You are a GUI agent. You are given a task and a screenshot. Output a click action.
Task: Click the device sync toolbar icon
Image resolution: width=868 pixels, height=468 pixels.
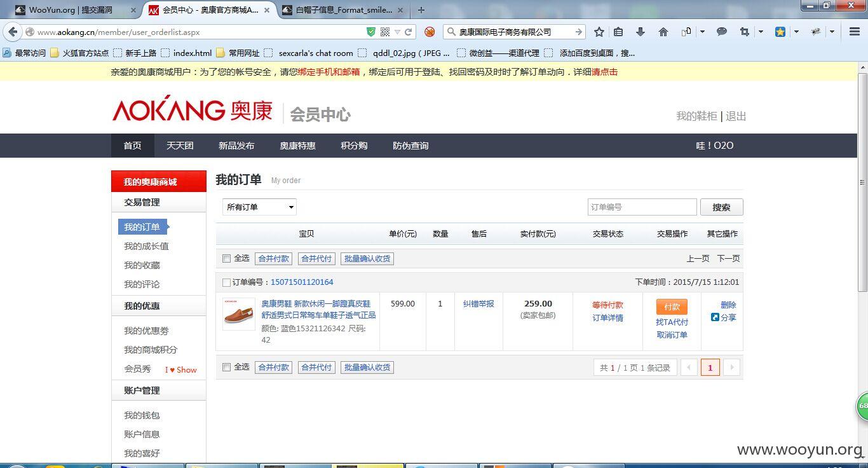coord(686,32)
